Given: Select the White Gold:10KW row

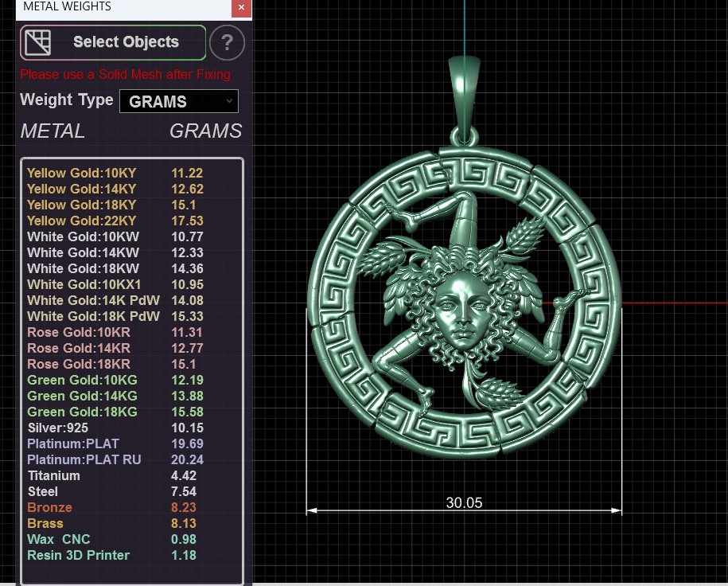Looking at the screenshot, I should [x=115, y=236].
